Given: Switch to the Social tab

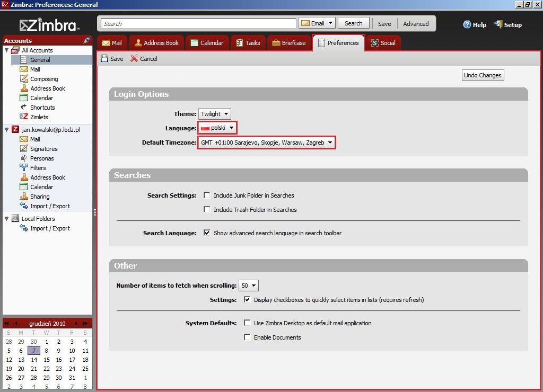Looking at the screenshot, I should (x=383, y=43).
